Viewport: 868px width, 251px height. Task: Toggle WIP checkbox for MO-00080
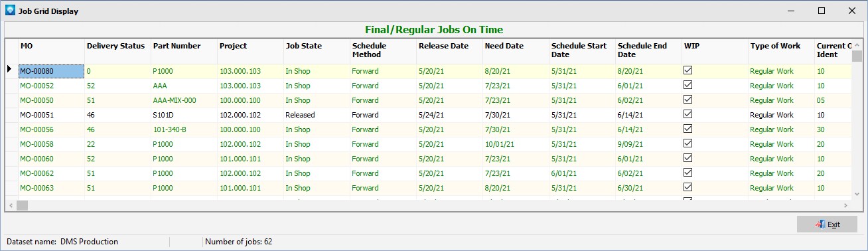coord(688,70)
